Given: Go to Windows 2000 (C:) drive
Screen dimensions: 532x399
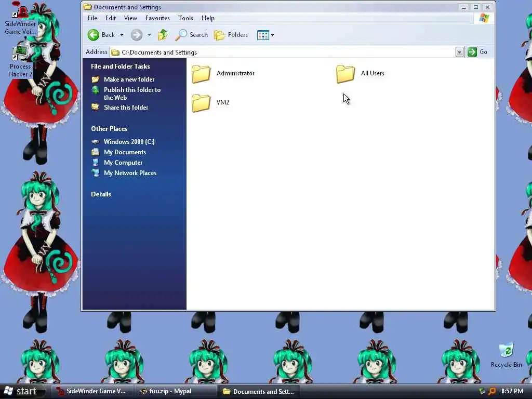Looking at the screenshot, I should coord(129,142).
